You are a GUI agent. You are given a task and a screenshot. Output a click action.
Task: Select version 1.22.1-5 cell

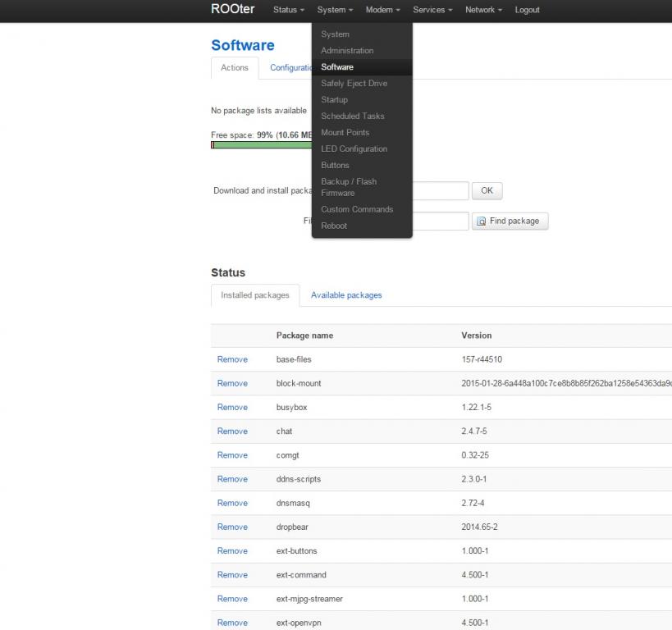477,407
